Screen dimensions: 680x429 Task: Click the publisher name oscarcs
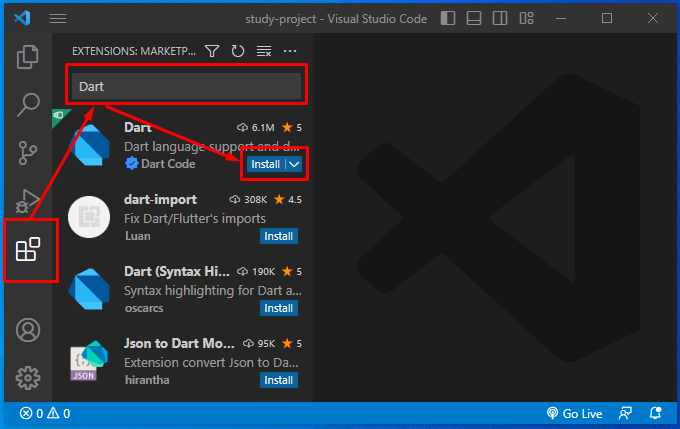click(x=144, y=308)
